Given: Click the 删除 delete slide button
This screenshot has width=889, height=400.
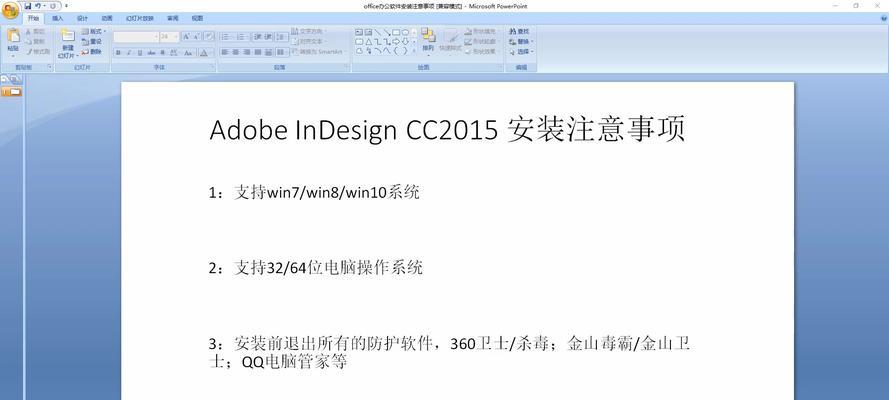Looking at the screenshot, I should [92, 52].
